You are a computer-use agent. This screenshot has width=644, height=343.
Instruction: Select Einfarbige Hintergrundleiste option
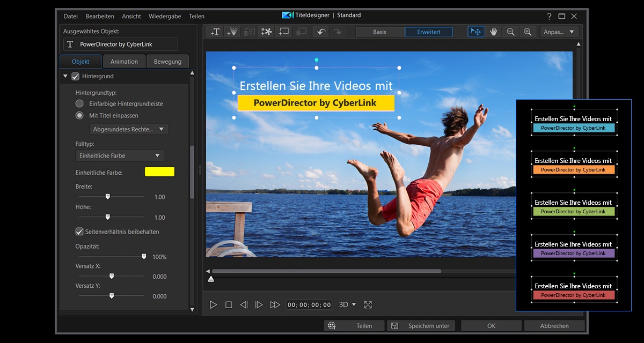pyautogui.click(x=79, y=103)
